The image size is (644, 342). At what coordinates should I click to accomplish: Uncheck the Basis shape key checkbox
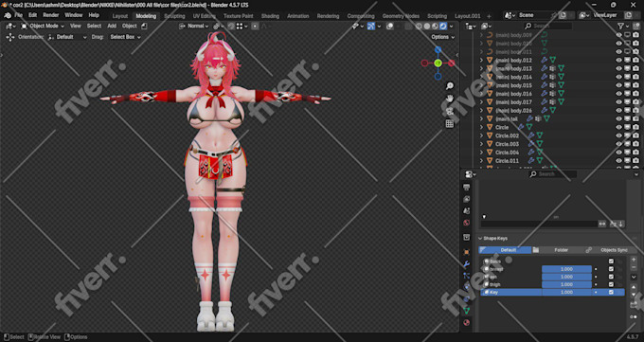611,261
